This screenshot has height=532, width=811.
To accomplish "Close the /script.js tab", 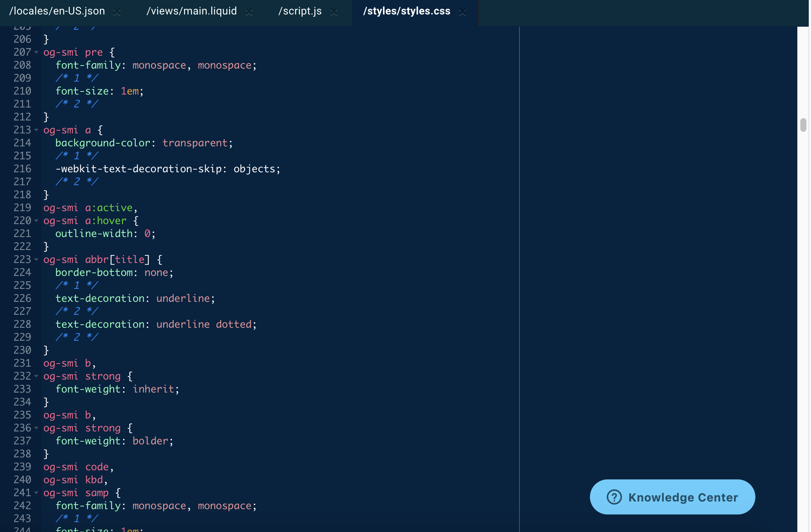I will 334,13.
